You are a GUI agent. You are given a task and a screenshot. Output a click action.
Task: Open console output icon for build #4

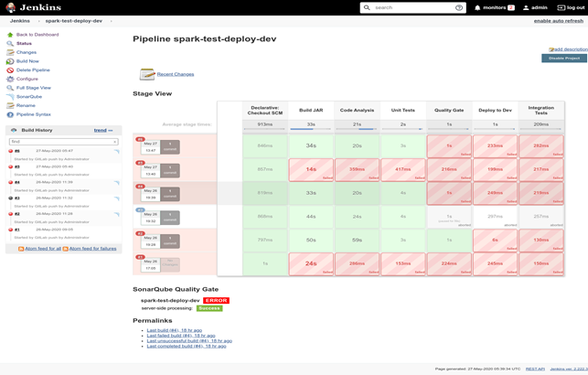117,183
